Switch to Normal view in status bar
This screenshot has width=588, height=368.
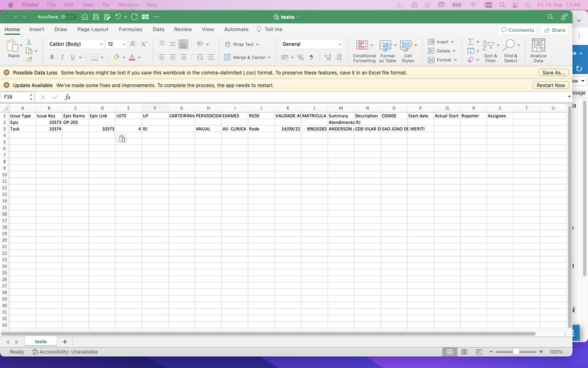coord(450,352)
